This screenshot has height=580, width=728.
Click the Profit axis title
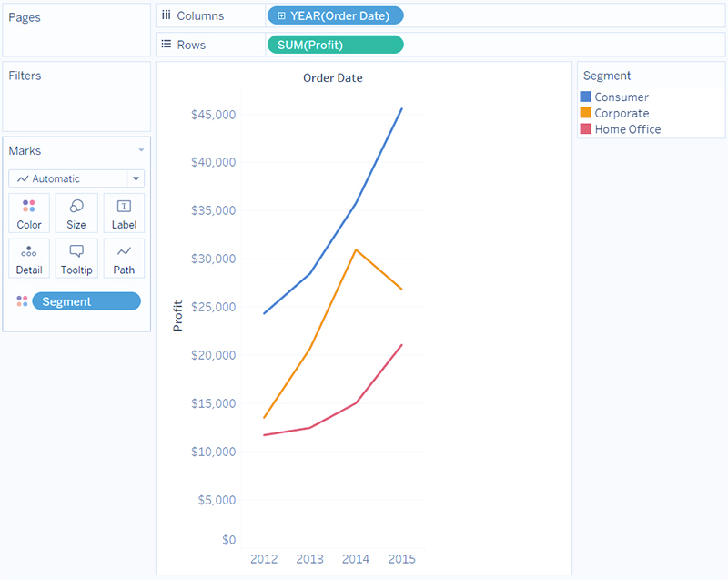pos(177,316)
